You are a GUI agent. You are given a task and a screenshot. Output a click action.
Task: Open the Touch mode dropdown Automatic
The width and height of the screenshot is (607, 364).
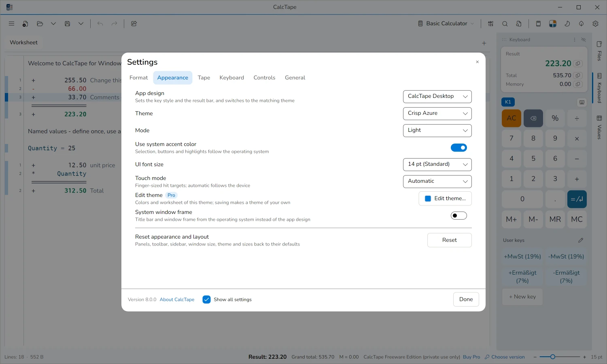point(437,182)
